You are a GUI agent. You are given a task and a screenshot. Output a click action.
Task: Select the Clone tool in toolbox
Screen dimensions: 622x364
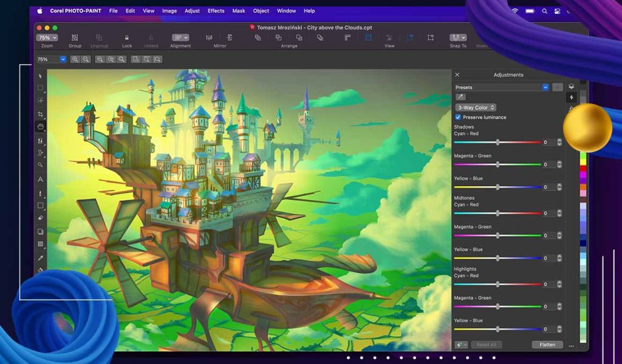click(40, 141)
